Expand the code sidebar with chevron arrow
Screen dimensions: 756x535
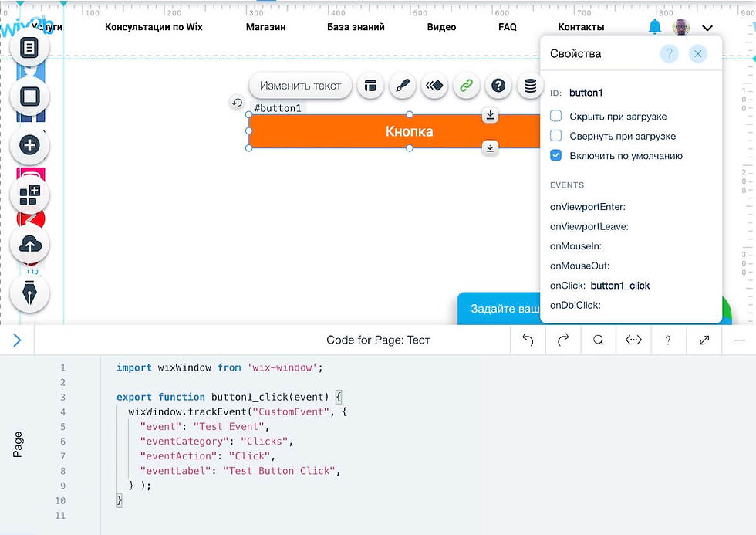pyautogui.click(x=17, y=340)
